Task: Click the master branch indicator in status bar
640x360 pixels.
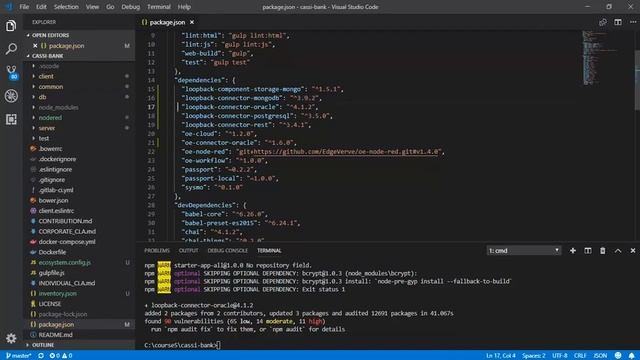Action: pos(19,356)
